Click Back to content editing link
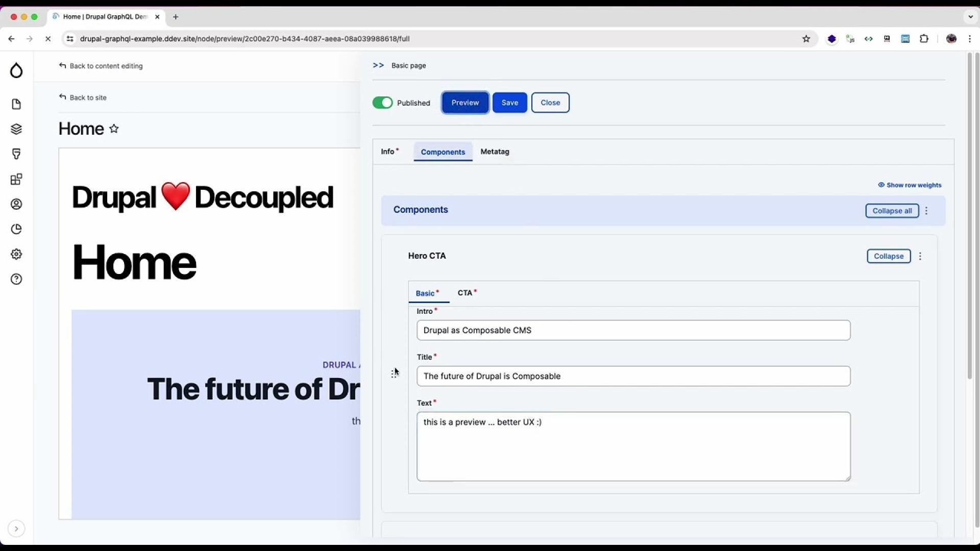This screenshot has width=980, height=551. [x=101, y=66]
